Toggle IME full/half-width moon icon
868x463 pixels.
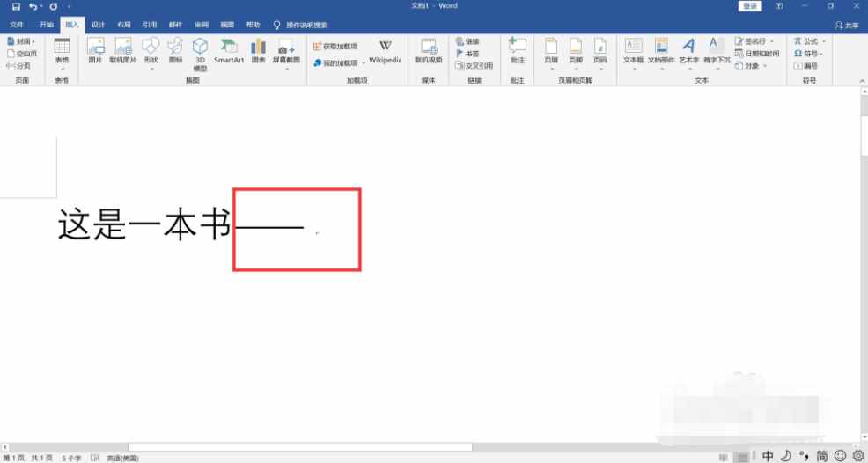[x=785, y=455]
